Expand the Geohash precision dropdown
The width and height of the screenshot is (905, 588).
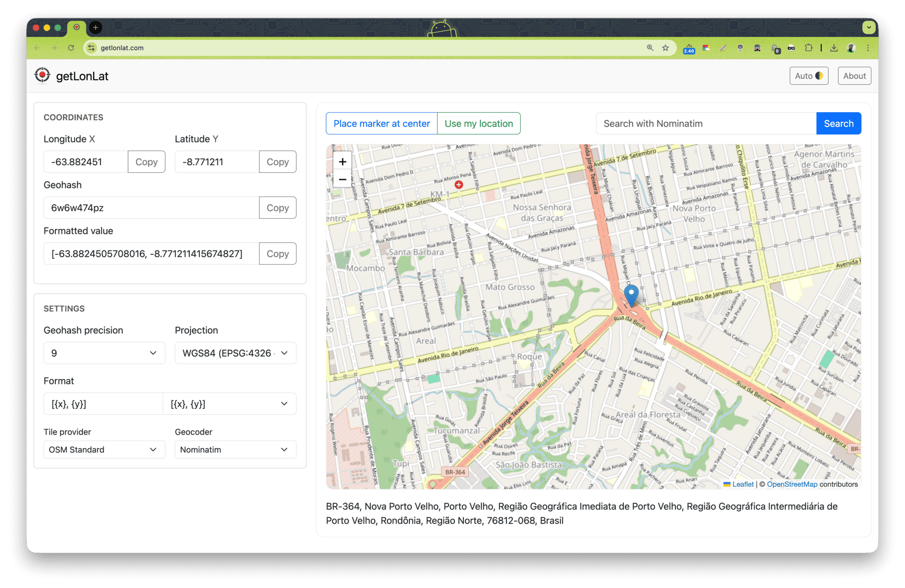click(x=104, y=353)
